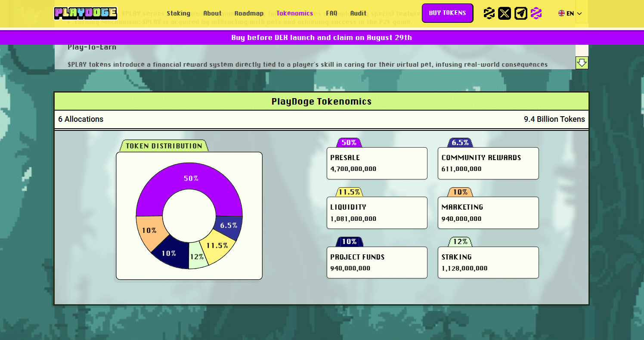Click the PlayDoge logo

tap(86, 13)
